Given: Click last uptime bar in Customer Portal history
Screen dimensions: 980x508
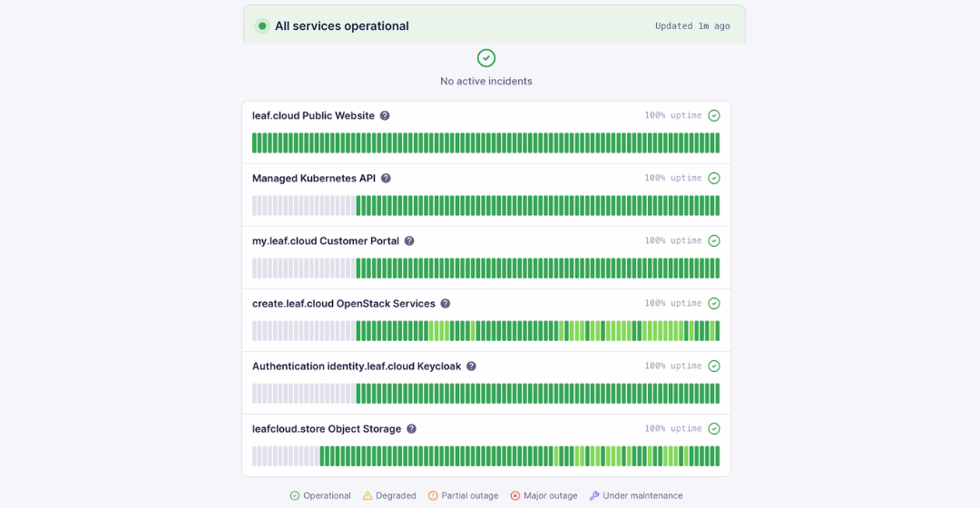Looking at the screenshot, I should tap(718, 268).
